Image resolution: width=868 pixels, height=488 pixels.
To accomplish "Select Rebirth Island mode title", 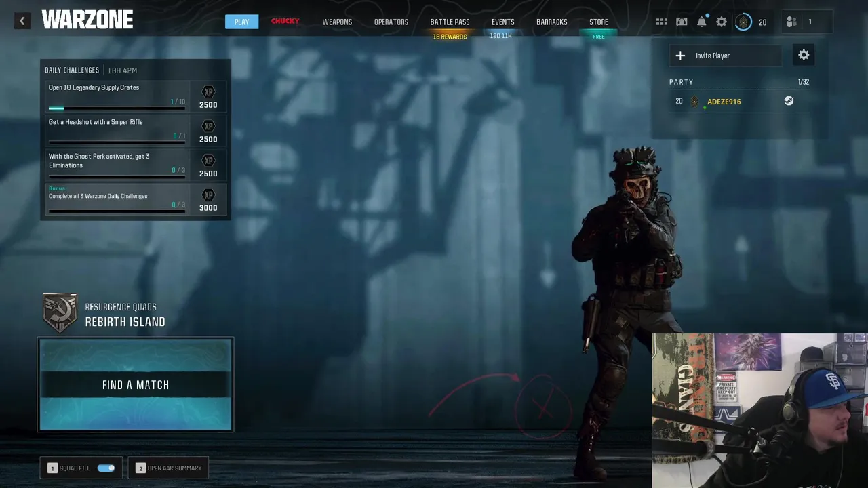I will 125,322.
